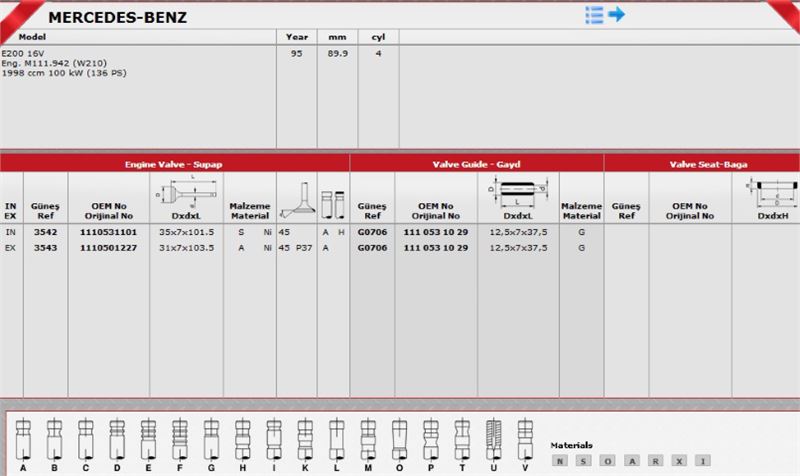The height and width of the screenshot is (476, 800).
Task: Click the Model column header
Action: click(32, 37)
